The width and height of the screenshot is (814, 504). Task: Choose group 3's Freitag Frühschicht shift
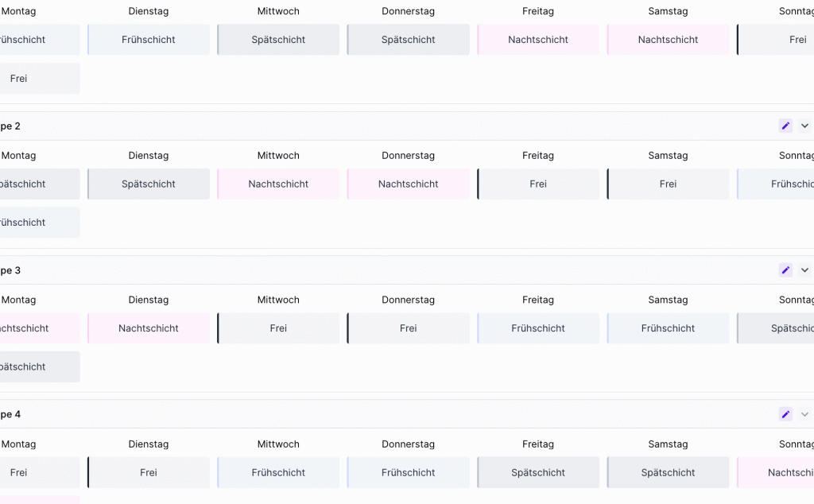tap(538, 328)
